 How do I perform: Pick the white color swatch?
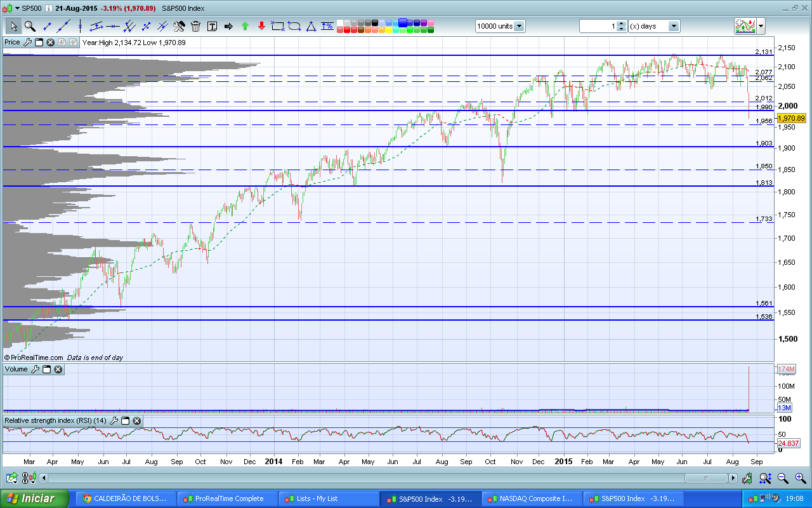341,23
